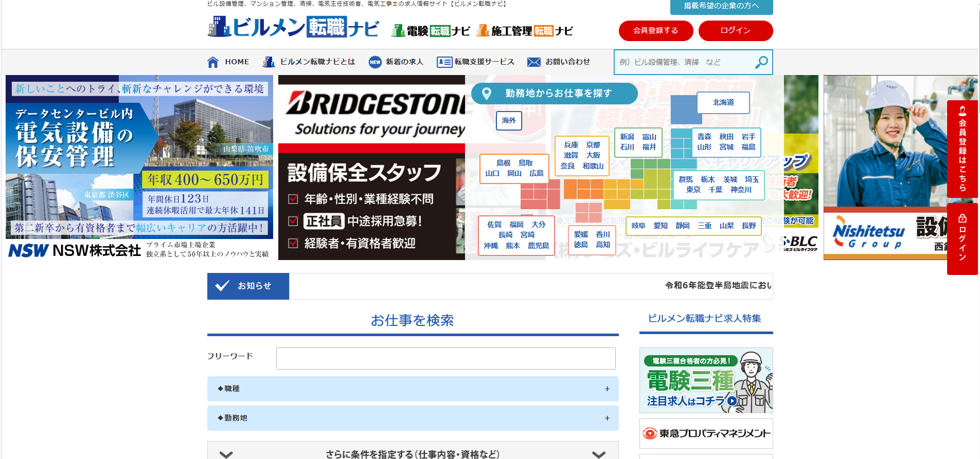The height and width of the screenshot is (459, 980).
Task: Open the 電験三種 注目求人 banner
Action: [706, 380]
